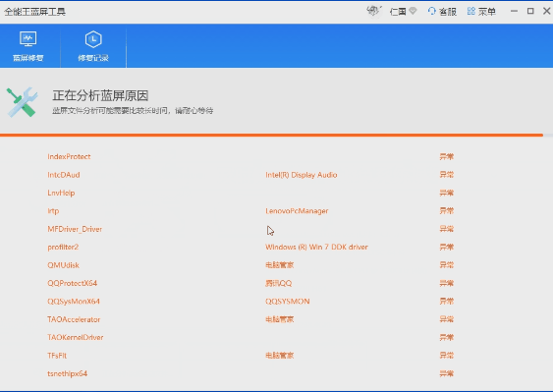Click 异常 status for TAOKernelDriver
The height and width of the screenshot is (392, 553).
[x=447, y=337]
